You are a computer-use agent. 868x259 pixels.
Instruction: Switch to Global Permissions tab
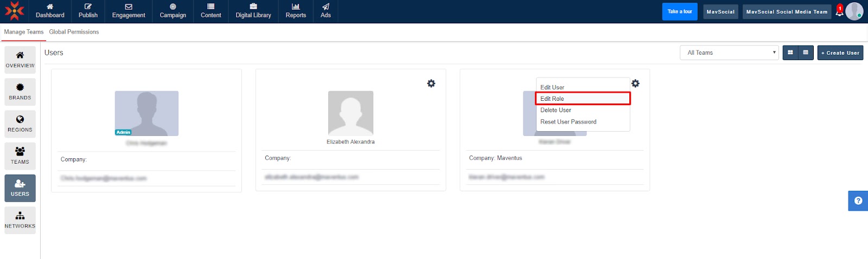74,32
